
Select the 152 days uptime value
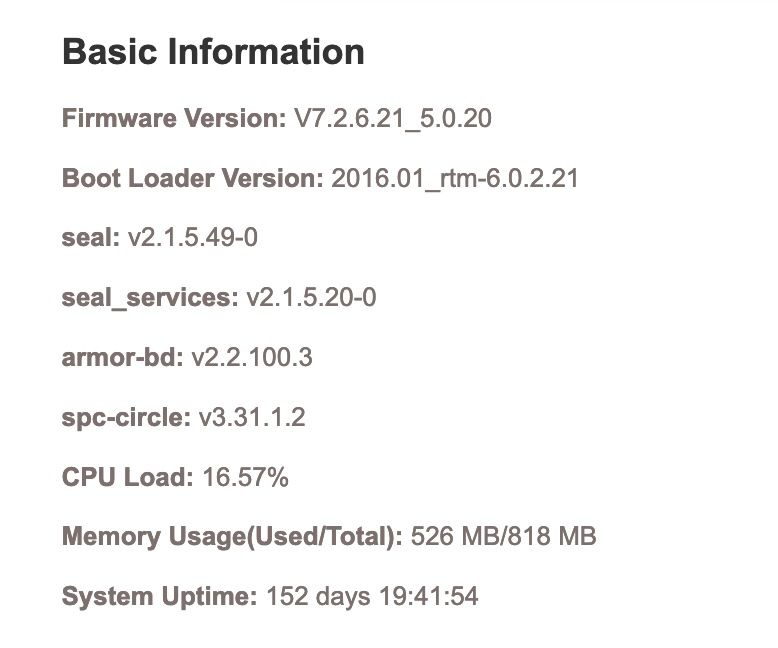click(318, 597)
